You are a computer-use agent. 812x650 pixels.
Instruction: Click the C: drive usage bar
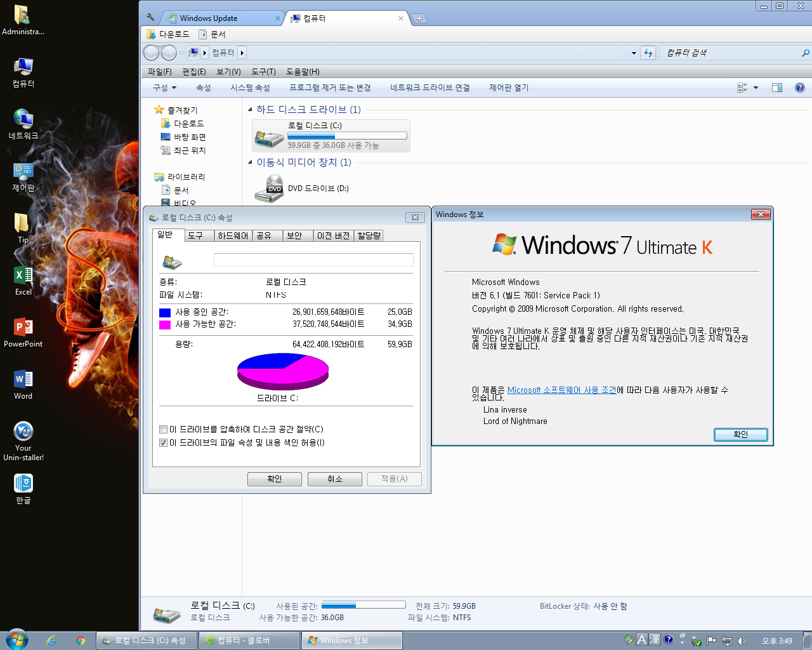coord(347,136)
